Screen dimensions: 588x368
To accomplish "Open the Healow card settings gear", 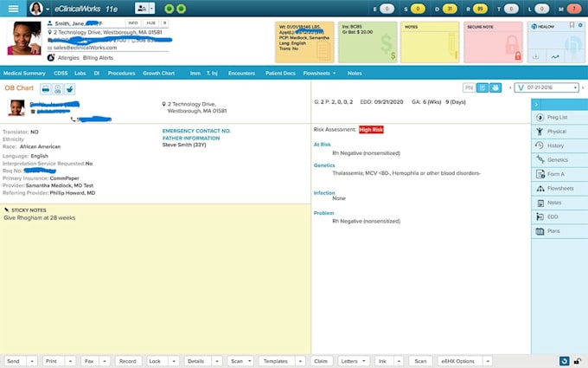I will click(x=580, y=25).
